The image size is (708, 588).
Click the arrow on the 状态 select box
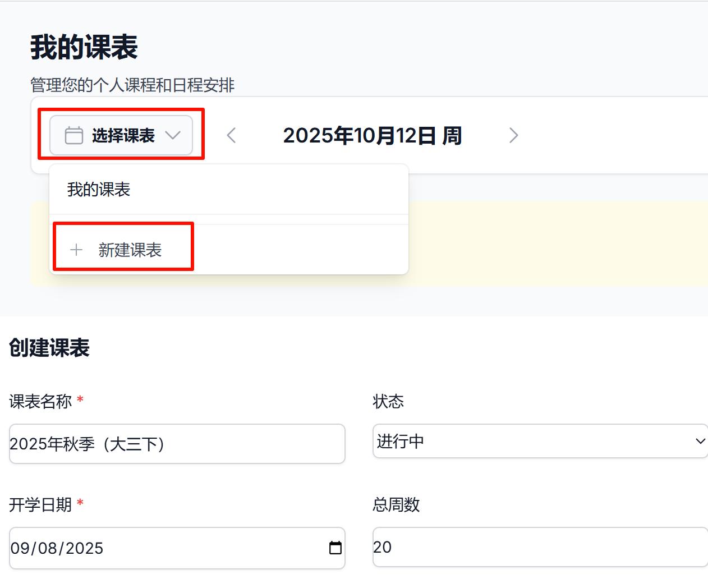pyautogui.click(x=700, y=442)
